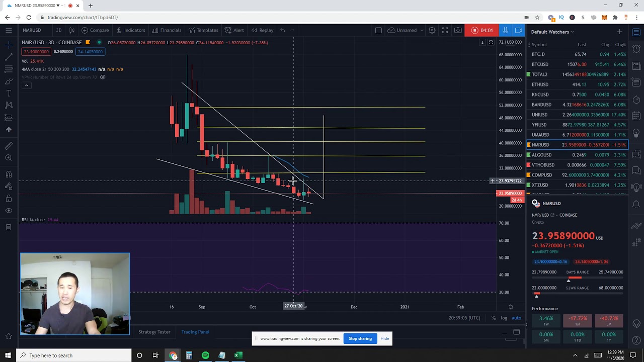Toggle the stream microphone
This screenshot has height=362, width=644.
point(505,30)
